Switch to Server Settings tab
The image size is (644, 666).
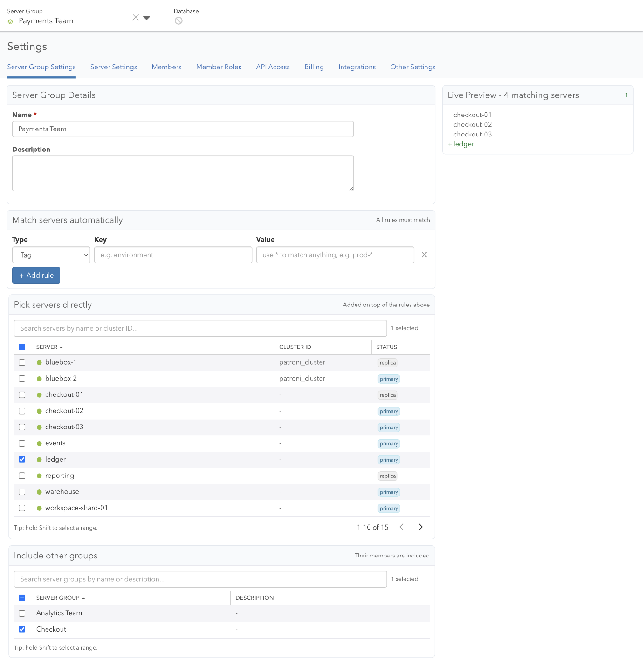pyautogui.click(x=114, y=67)
